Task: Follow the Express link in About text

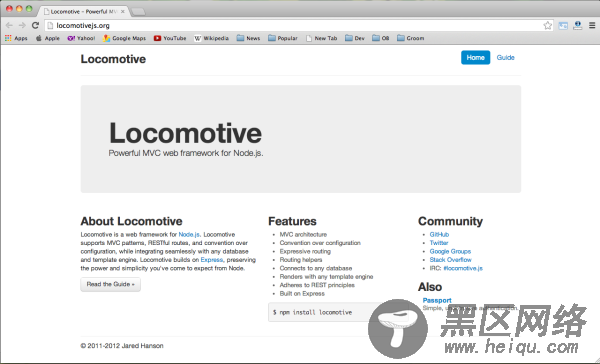Action: [212, 260]
